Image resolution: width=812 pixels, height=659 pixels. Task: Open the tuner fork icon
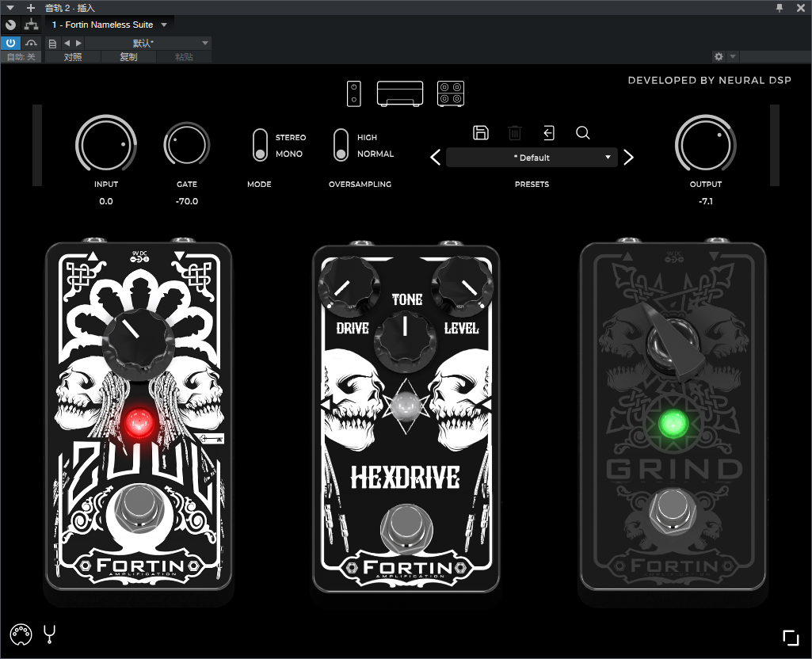click(50, 634)
